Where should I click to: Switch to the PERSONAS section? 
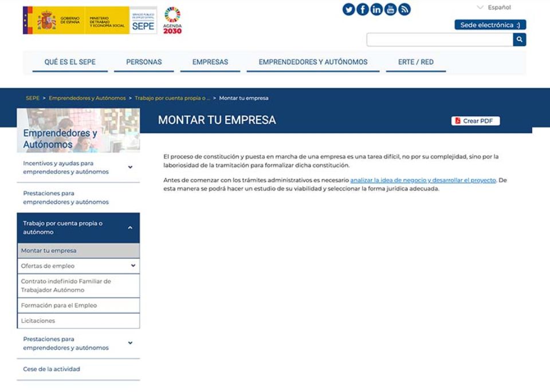(143, 61)
